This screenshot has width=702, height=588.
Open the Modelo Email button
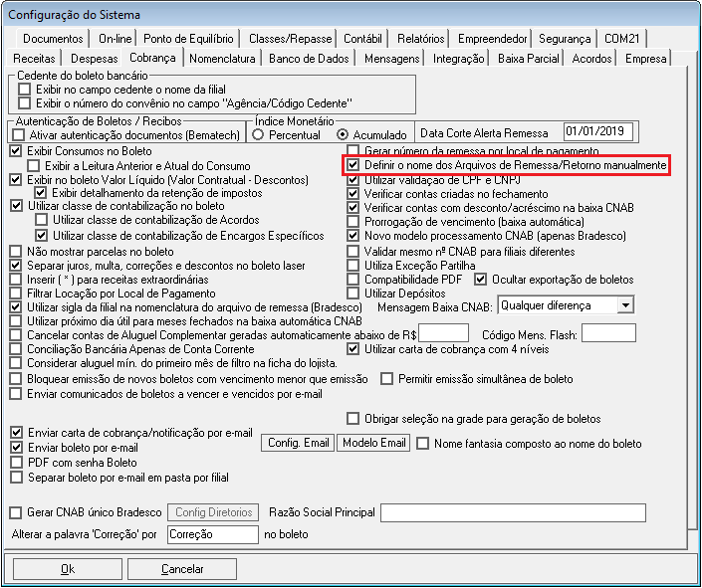[373, 443]
